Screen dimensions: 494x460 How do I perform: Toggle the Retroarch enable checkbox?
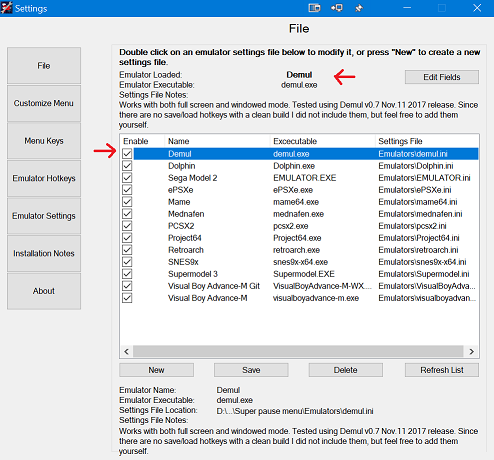pos(127,250)
